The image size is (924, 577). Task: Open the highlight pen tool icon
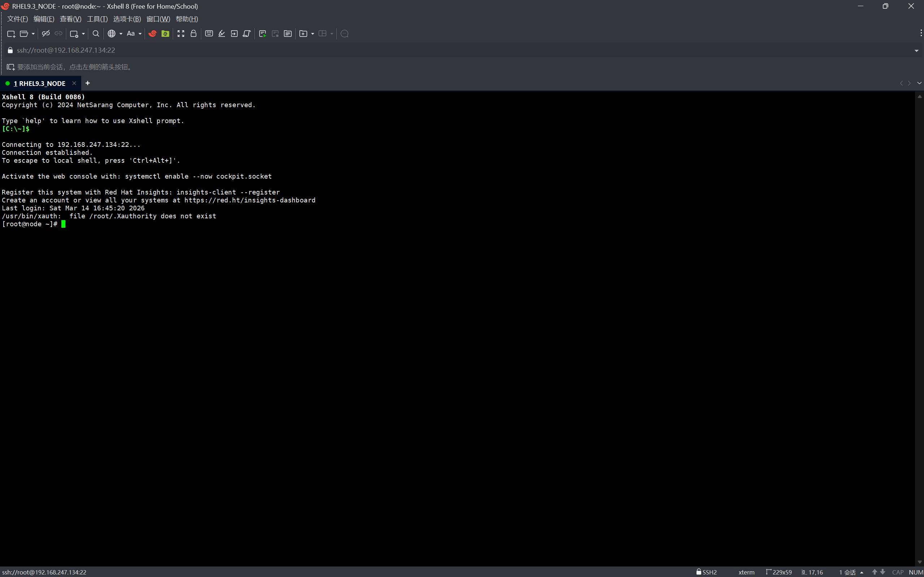(x=221, y=34)
